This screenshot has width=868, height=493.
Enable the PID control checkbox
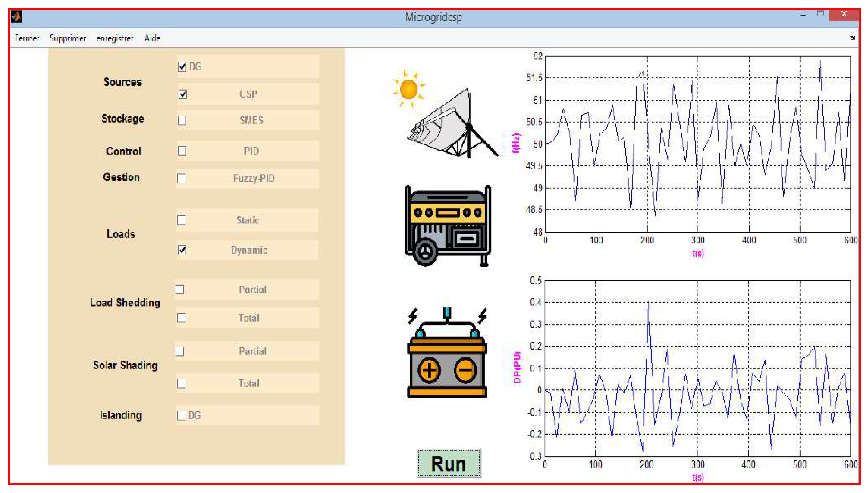pos(182,151)
